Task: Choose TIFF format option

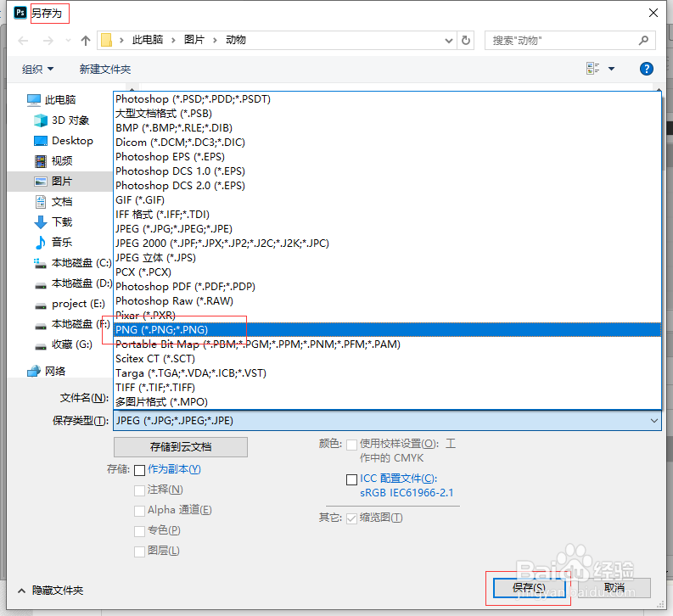Action: [387, 388]
